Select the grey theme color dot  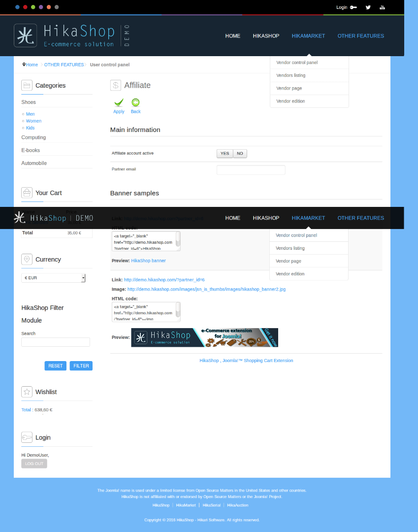coord(57,7)
